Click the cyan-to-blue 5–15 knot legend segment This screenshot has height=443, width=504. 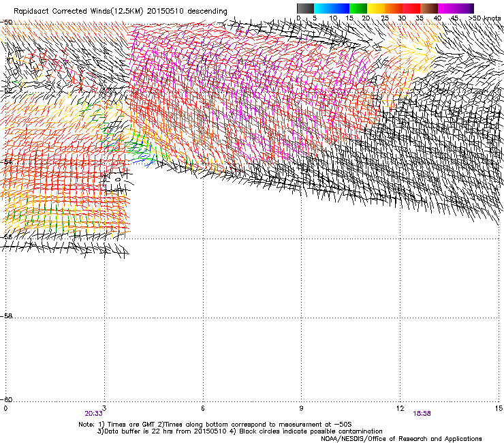click(x=332, y=8)
